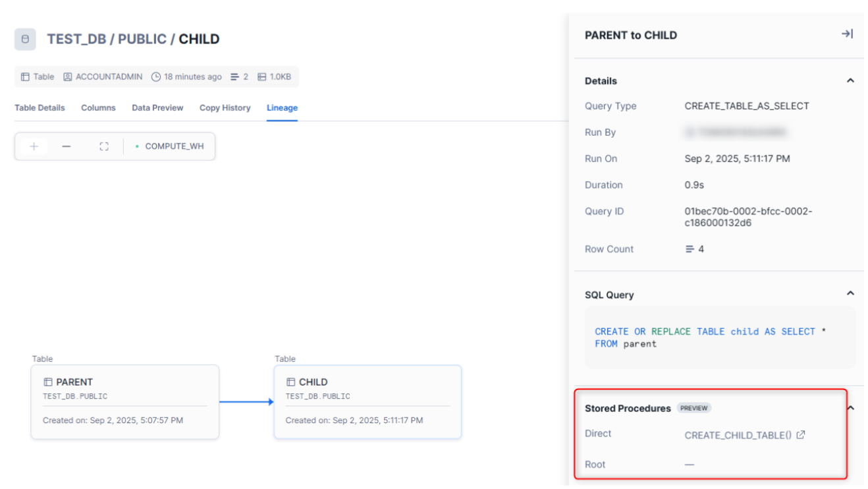
Task: Click the PARENT table icon in node
Action: tap(47, 382)
